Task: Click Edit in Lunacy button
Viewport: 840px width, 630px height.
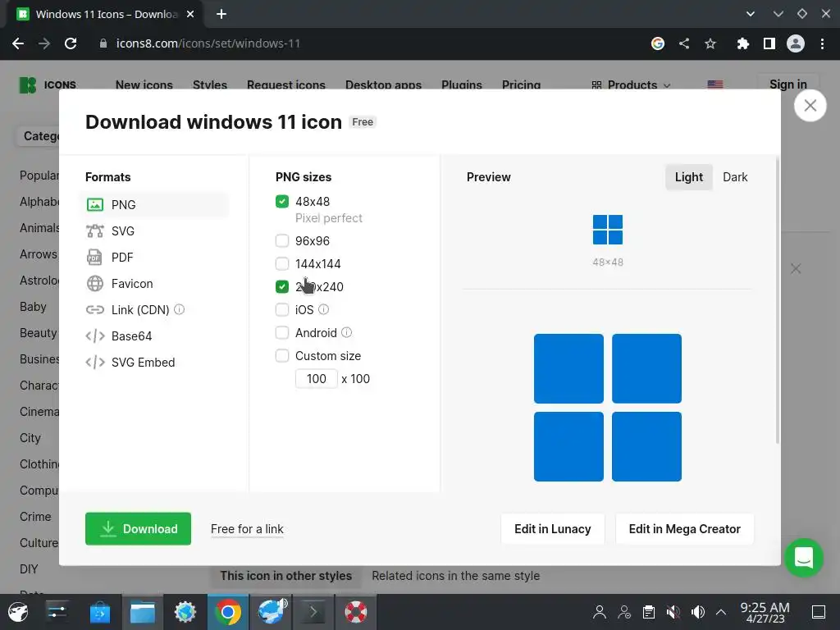Action: 552,529
